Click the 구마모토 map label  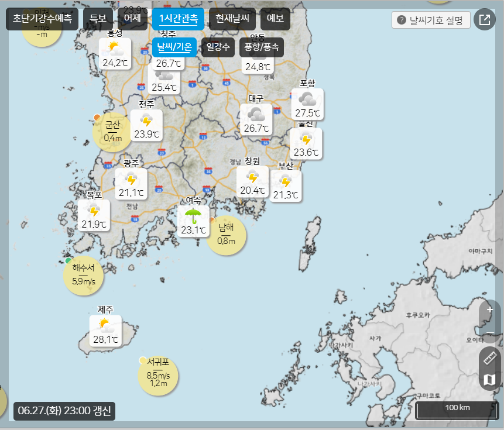[x=428, y=395]
